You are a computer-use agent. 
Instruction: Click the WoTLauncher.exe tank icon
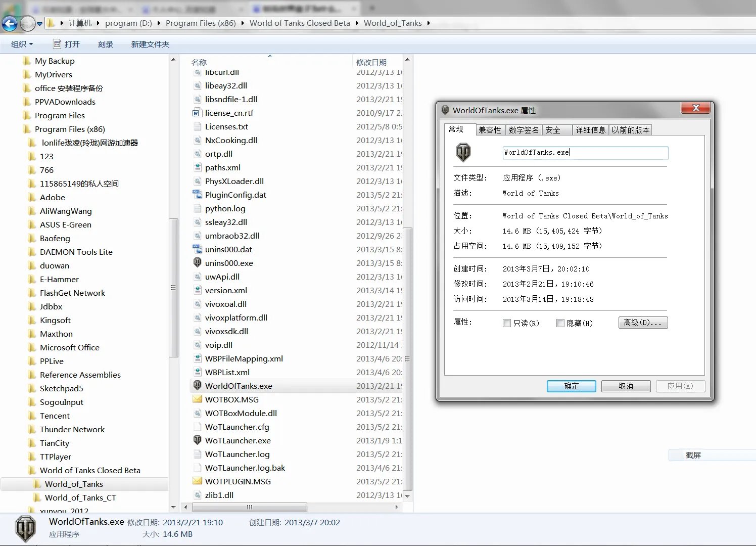(x=197, y=440)
